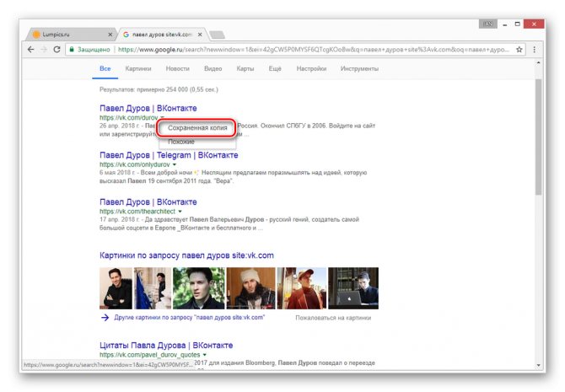Open first result Павел Дуров | ВКонтакте
The width and height of the screenshot is (565, 392).
[x=148, y=108]
